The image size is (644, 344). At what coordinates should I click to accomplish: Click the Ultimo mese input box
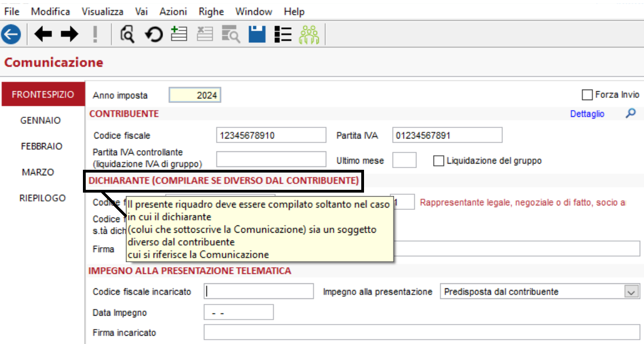[x=404, y=160]
